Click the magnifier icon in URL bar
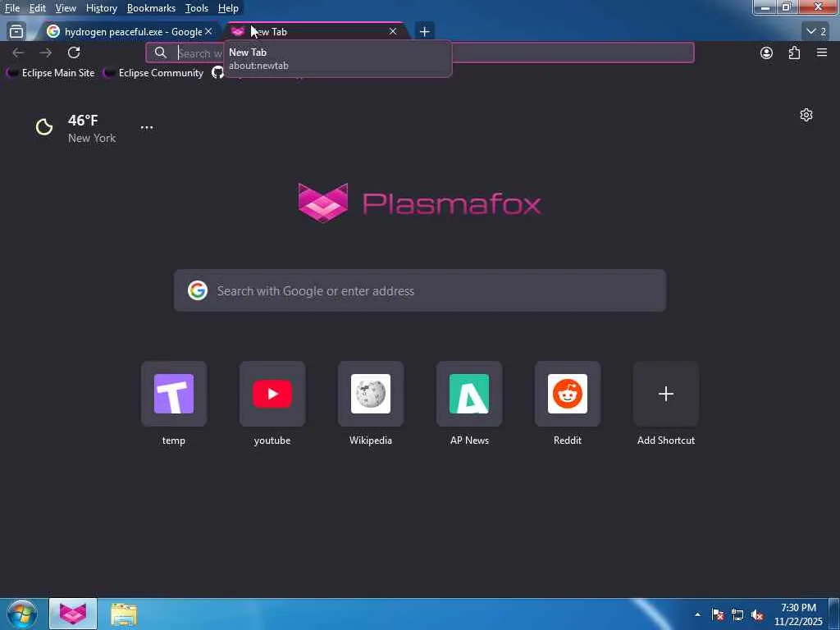Screen dimensions: 840x630 pyautogui.click(x=160, y=52)
